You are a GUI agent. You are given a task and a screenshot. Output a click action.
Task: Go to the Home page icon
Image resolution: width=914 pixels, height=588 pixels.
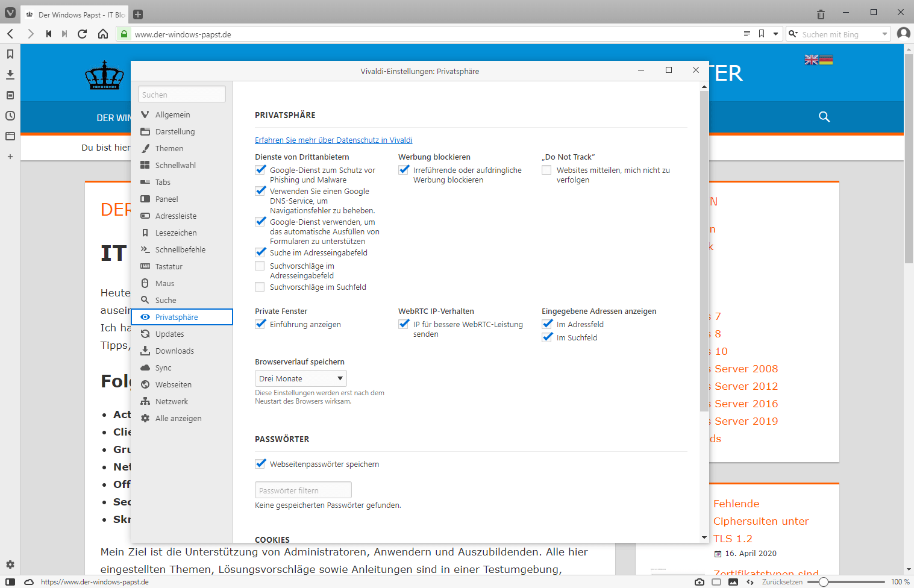103,34
